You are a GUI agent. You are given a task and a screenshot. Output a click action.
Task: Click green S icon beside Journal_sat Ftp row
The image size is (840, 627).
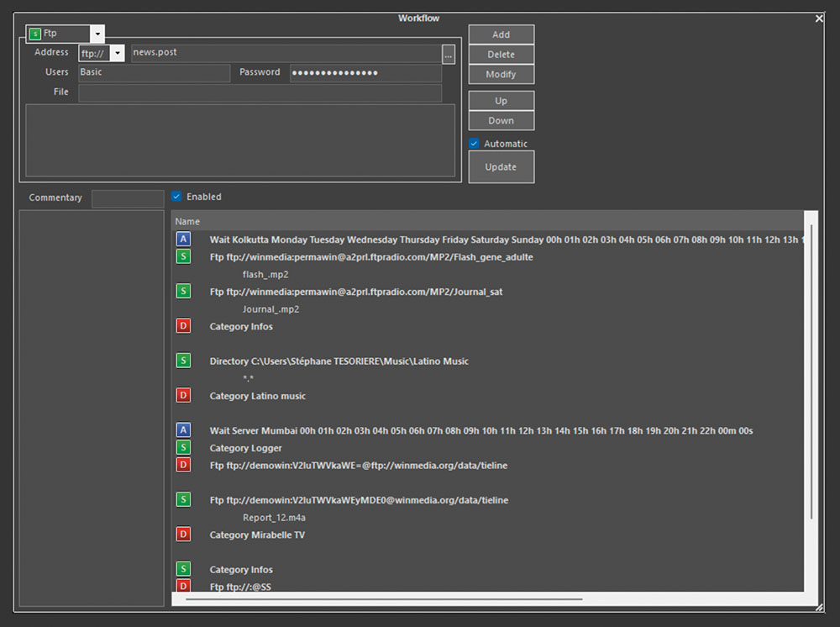[183, 292]
